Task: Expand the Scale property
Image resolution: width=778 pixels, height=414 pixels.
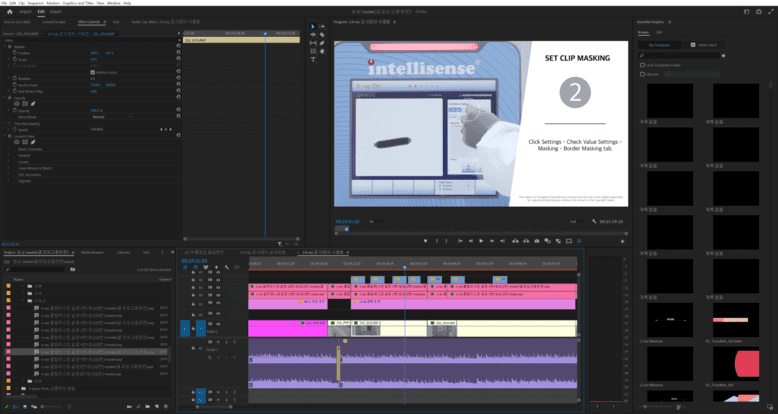Action: click(8, 59)
